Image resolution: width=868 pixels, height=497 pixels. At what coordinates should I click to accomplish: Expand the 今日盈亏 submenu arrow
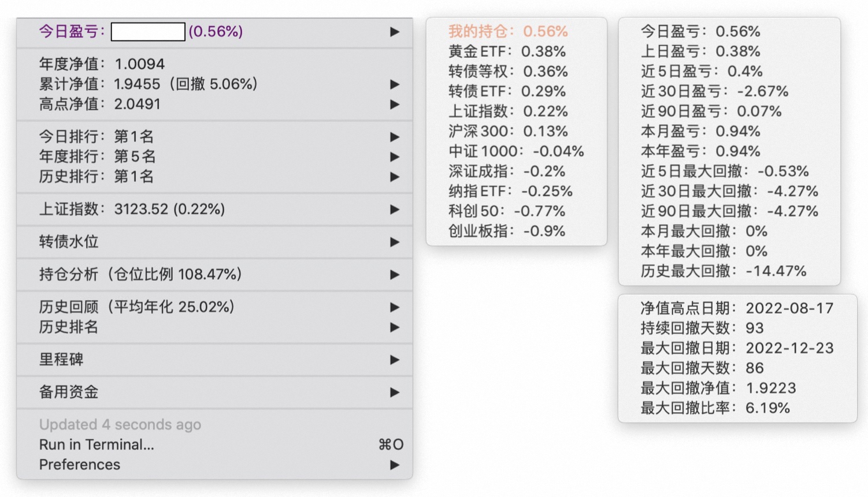pos(395,32)
